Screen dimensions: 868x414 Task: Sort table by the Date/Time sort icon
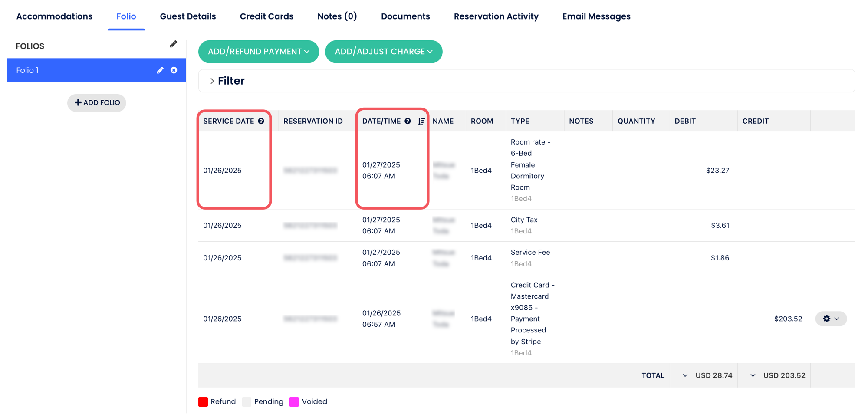tap(421, 122)
